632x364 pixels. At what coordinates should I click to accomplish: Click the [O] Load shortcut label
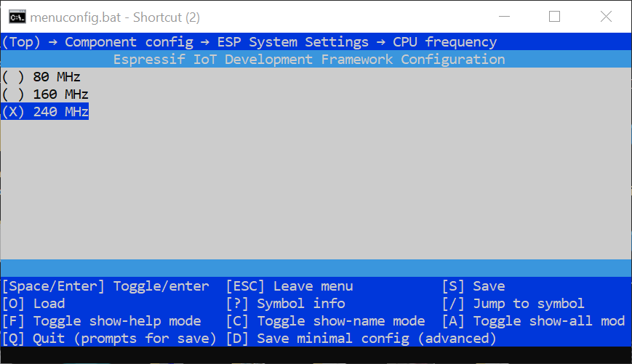(x=33, y=304)
